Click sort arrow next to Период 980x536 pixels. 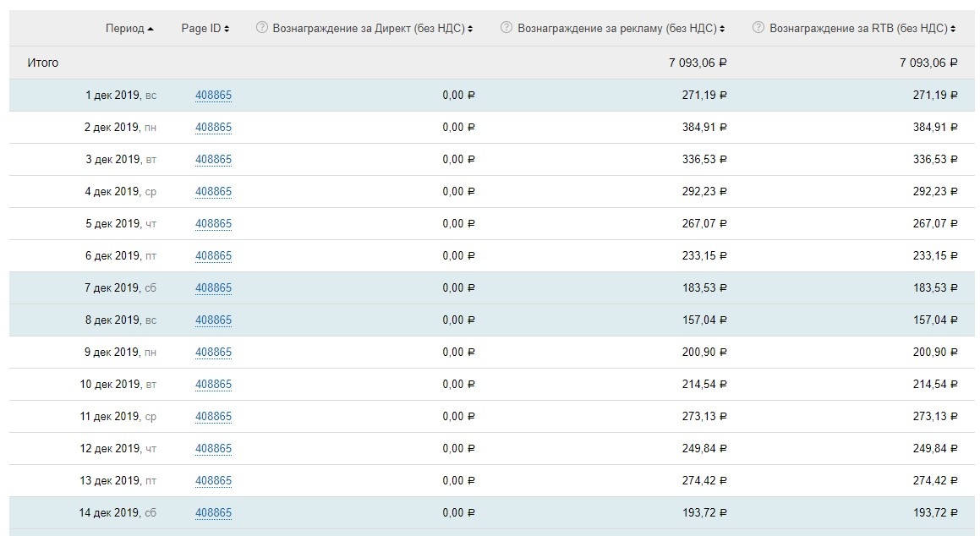pos(151,29)
